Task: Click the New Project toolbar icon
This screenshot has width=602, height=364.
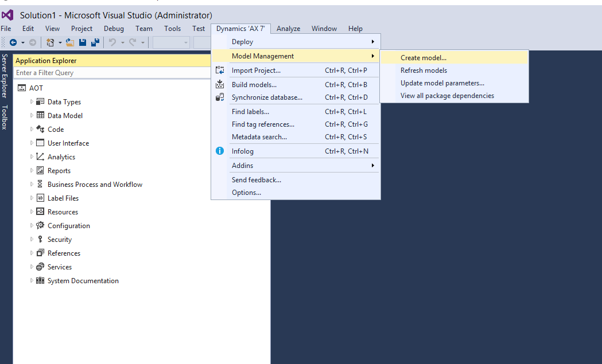Action: (x=51, y=42)
